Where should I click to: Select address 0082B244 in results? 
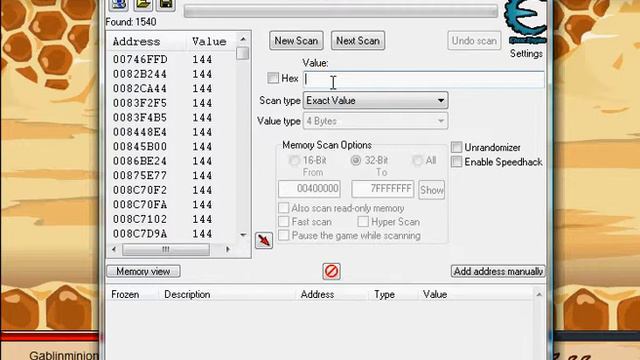click(140, 74)
